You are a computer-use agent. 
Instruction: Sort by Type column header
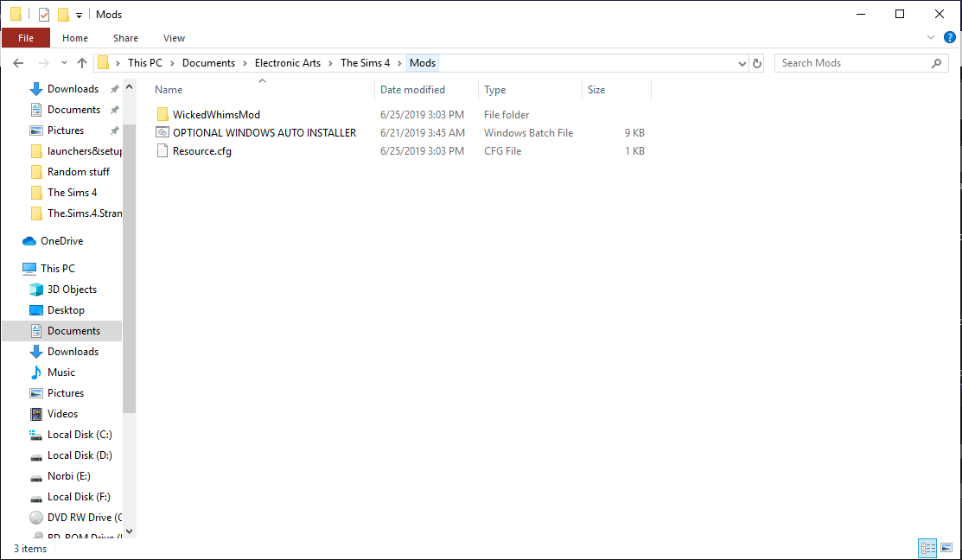tap(494, 90)
